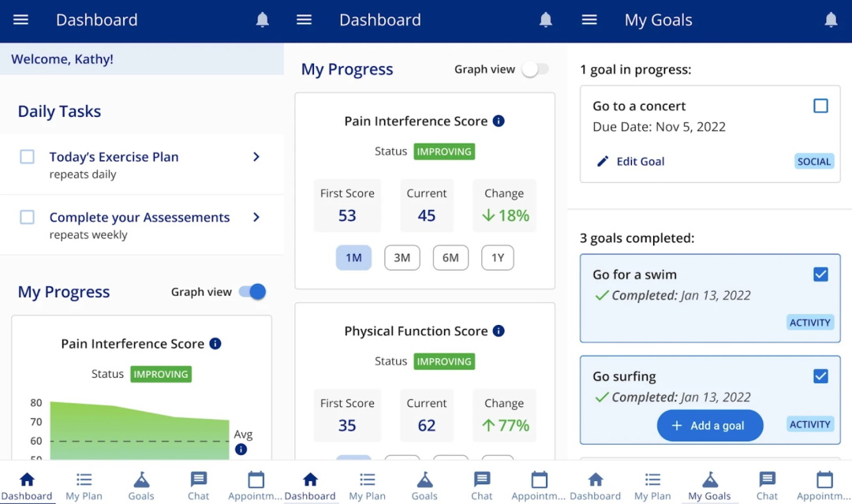The image size is (852, 504).
Task: Check the Today's Exercise Plan checkbox
Action: 27,157
